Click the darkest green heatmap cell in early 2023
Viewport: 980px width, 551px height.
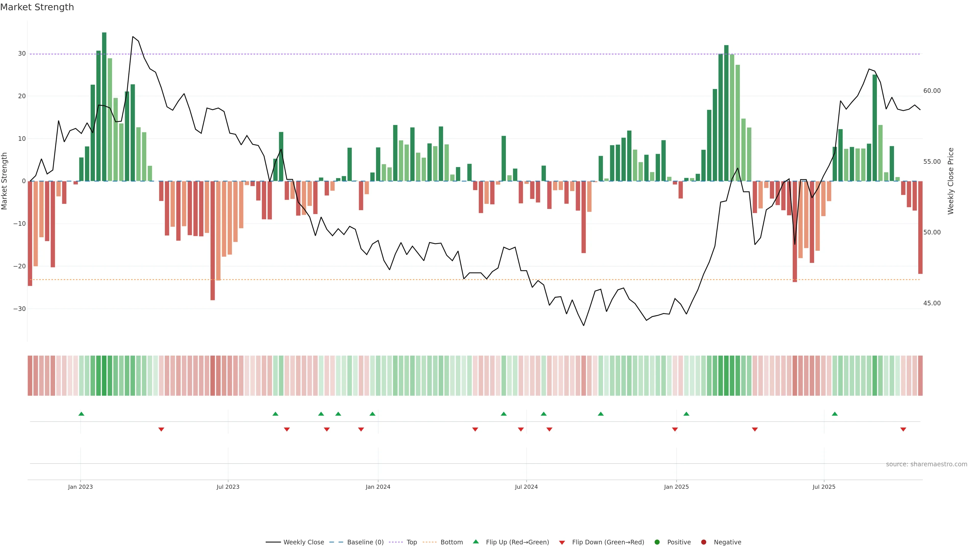coord(104,376)
